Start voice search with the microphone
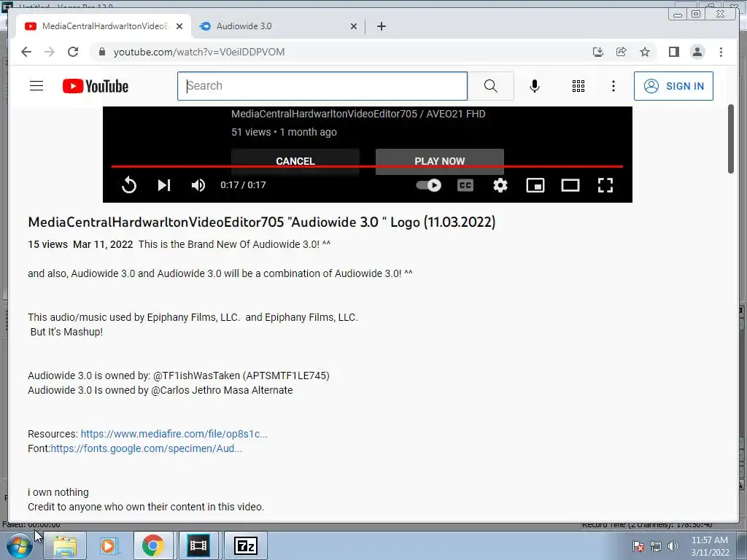The image size is (747, 560). coord(535,86)
